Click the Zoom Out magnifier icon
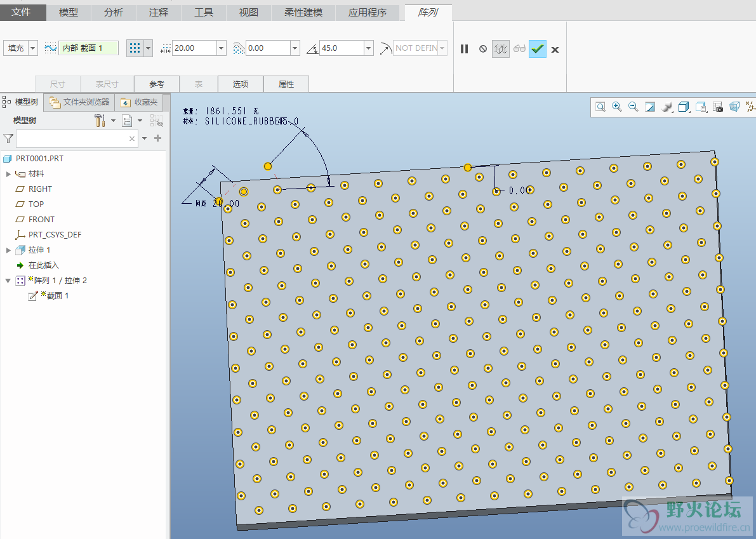The height and width of the screenshot is (539, 756). pyautogui.click(x=633, y=107)
